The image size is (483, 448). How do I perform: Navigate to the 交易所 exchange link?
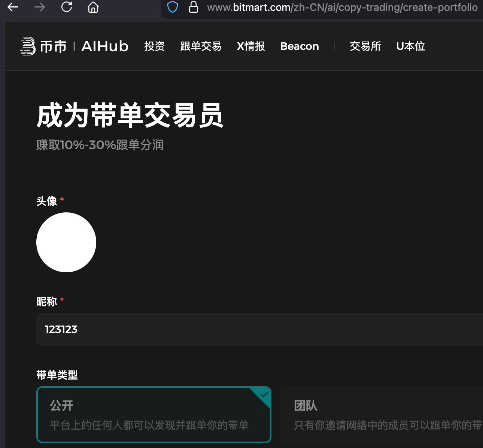365,46
